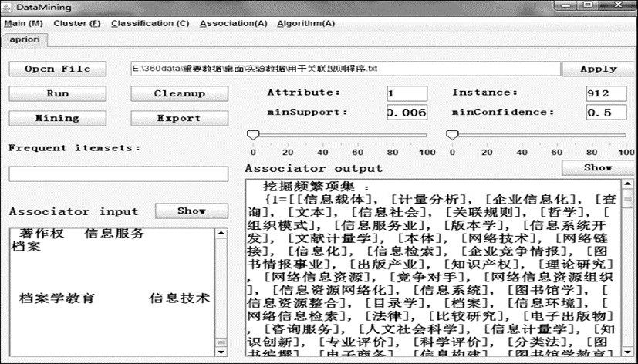
Task: Click '挖掘频繁项集' heading in output
Action: pos(309,187)
